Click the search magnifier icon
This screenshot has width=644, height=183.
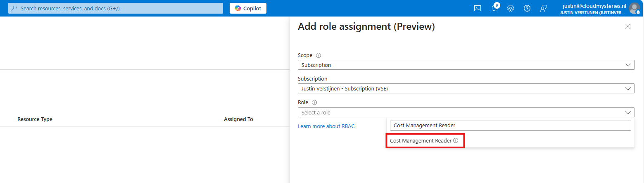click(x=14, y=8)
